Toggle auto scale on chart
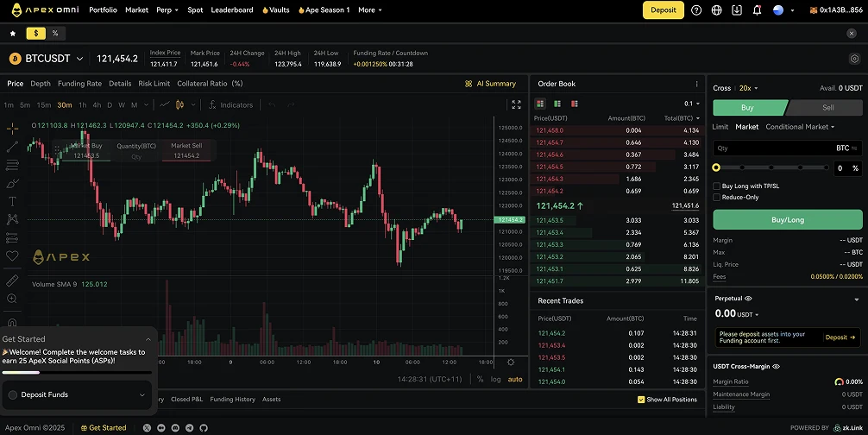Image resolution: width=868 pixels, height=435 pixels. click(x=515, y=379)
